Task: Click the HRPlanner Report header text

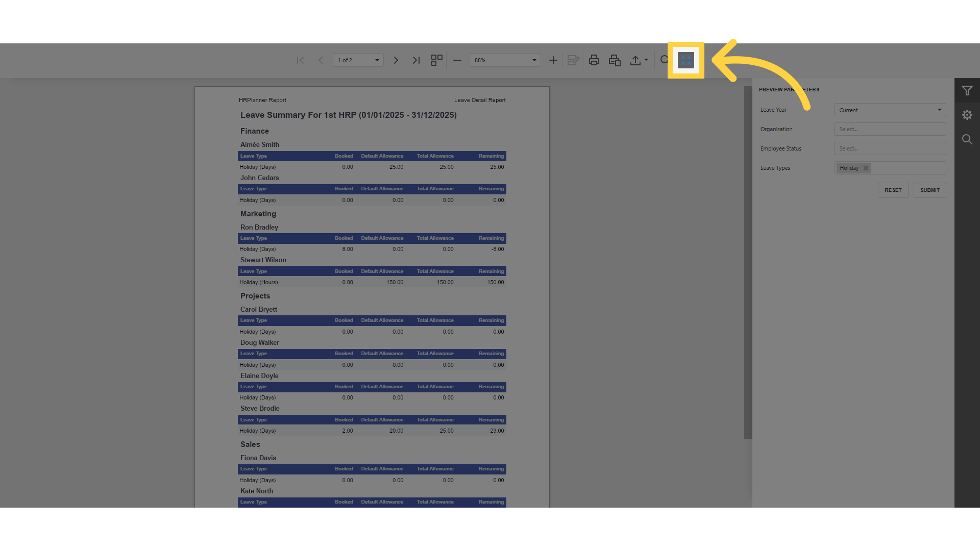Action: pos(263,100)
